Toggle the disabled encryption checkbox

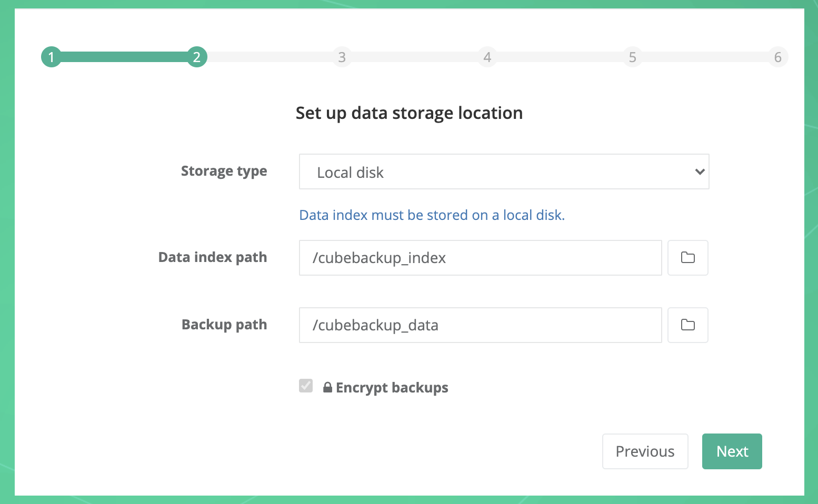point(306,386)
